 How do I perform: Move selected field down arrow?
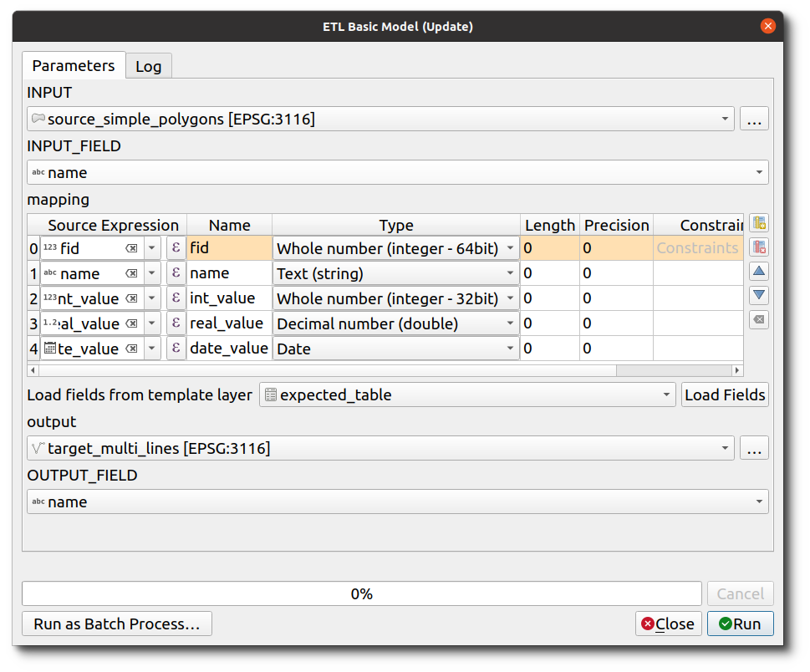tap(759, 296)
